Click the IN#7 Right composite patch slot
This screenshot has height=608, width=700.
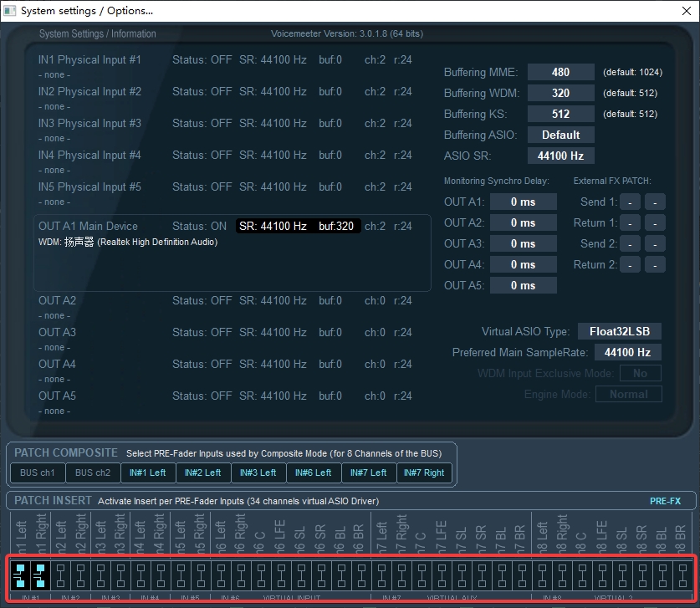tap(424, 473)
